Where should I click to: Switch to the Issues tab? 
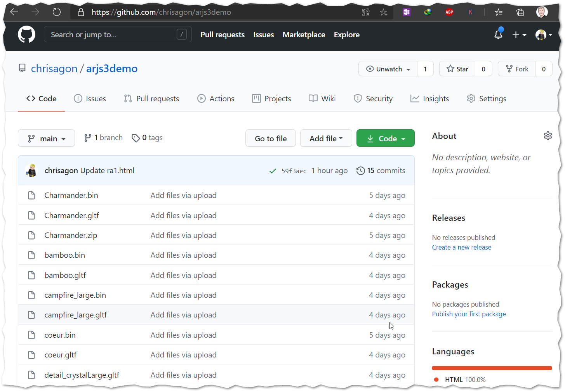point(90,99)
